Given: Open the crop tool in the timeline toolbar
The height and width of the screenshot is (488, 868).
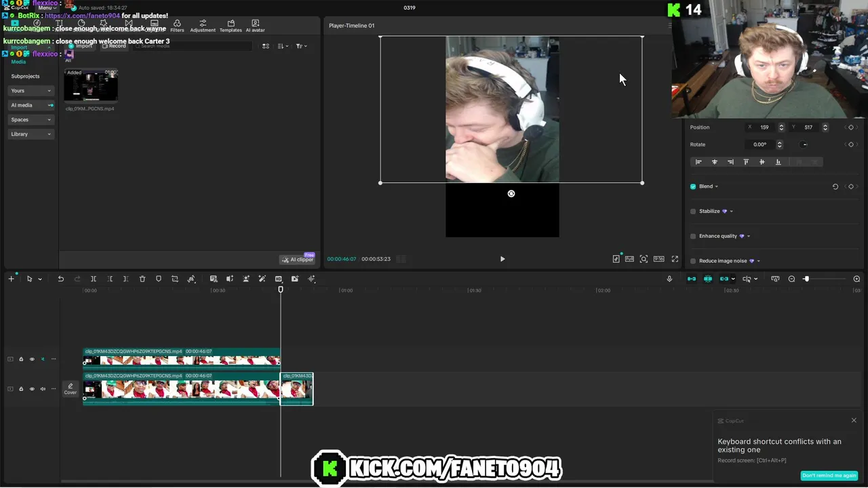Looking at the screenshot, I should pos(175,279).
